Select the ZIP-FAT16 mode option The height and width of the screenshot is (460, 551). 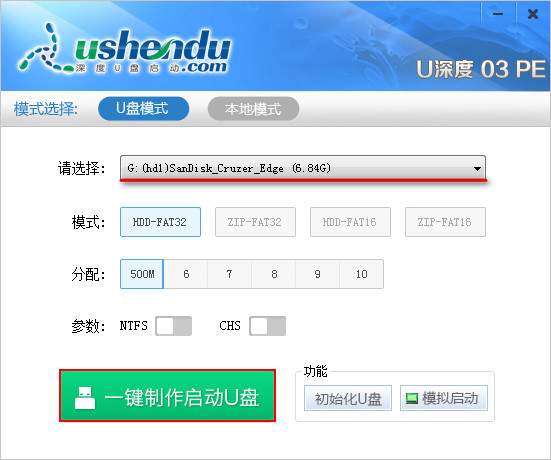click(x=445, y=222)
